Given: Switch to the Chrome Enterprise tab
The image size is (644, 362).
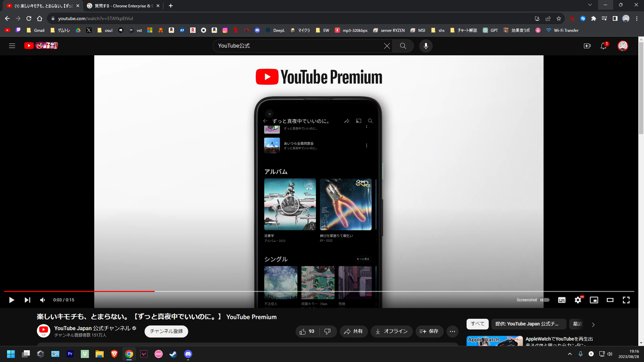Looking at the screenshot, I should click(x=123, y=6).
